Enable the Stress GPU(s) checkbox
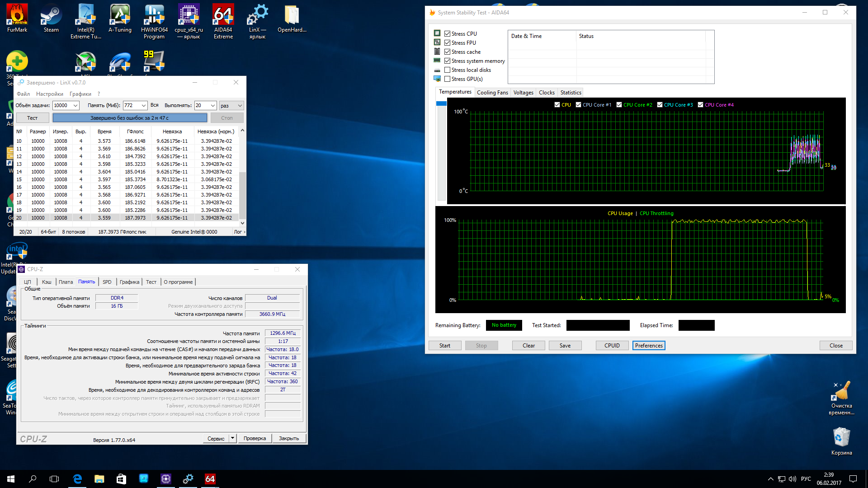868x488 pixels. (x=447, y=79)
